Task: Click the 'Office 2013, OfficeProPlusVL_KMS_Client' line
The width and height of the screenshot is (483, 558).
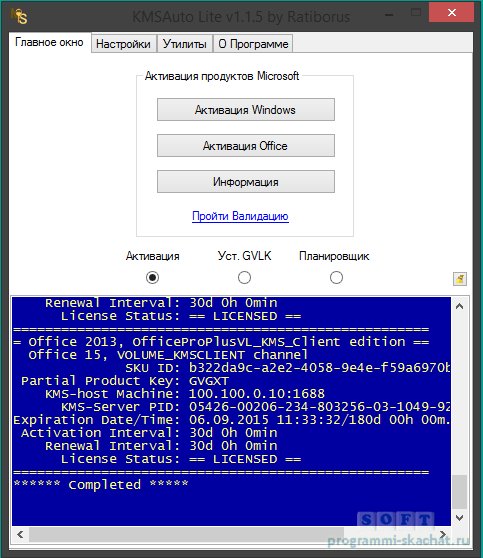Action: 221,342
